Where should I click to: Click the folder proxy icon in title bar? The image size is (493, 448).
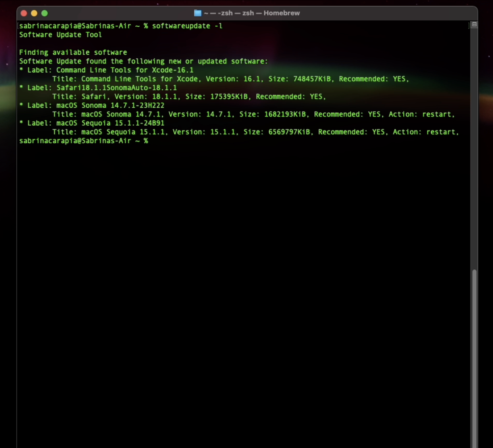[x=198, y=13]
